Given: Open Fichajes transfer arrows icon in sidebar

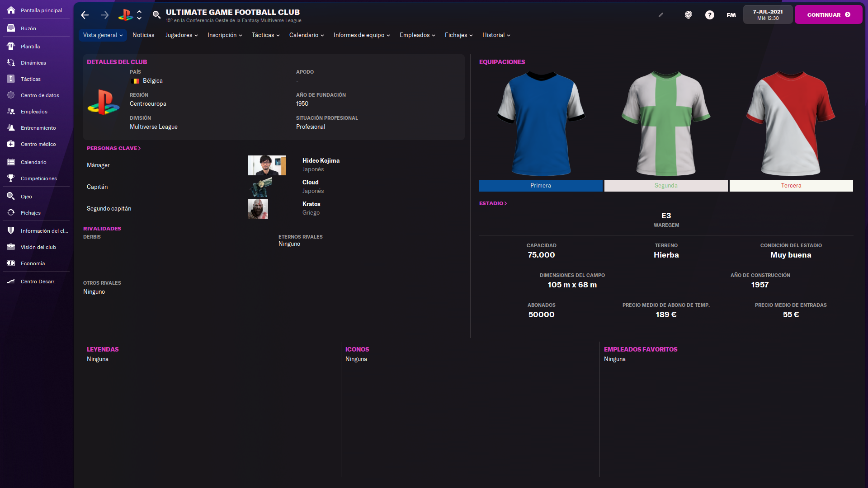Looking at the screenshot, I should coord(11,212).
